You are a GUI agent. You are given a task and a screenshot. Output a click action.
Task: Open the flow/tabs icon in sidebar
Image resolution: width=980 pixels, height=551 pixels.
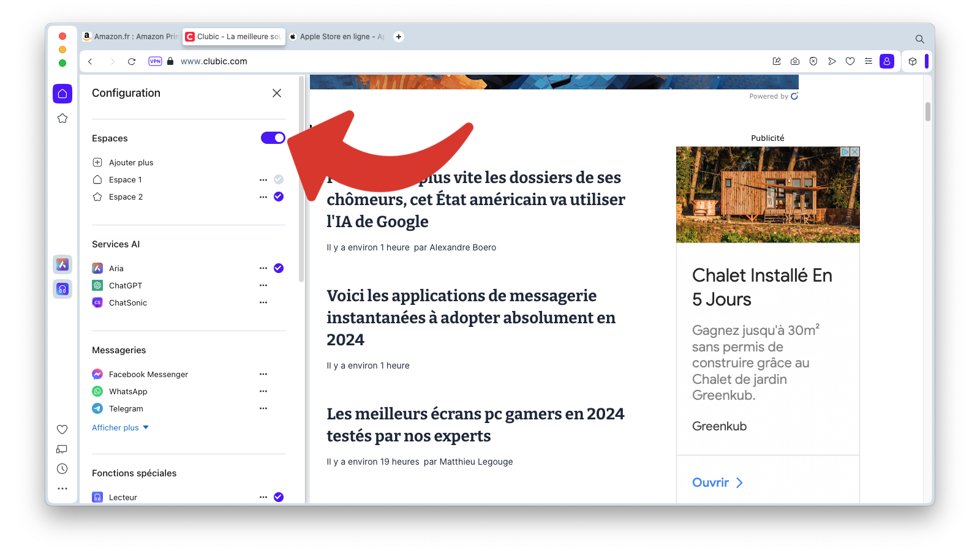[x=62, y=449]
